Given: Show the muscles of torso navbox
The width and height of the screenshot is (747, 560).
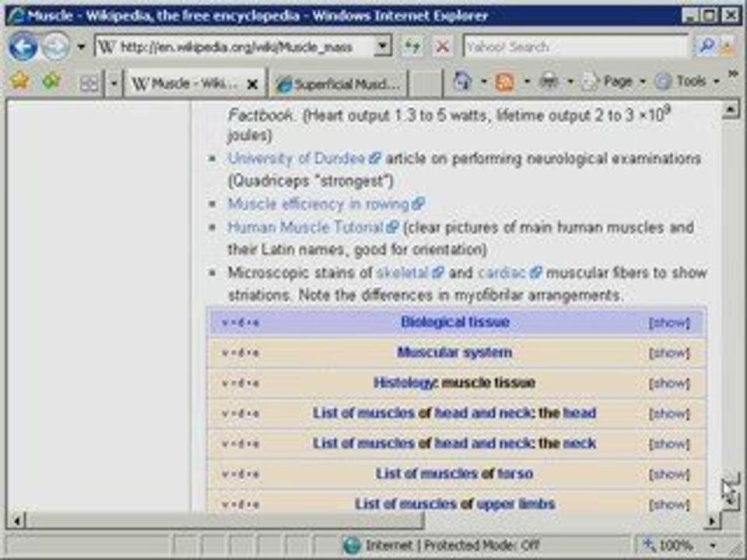Looking at the screenshot, I should coord(669,474).
